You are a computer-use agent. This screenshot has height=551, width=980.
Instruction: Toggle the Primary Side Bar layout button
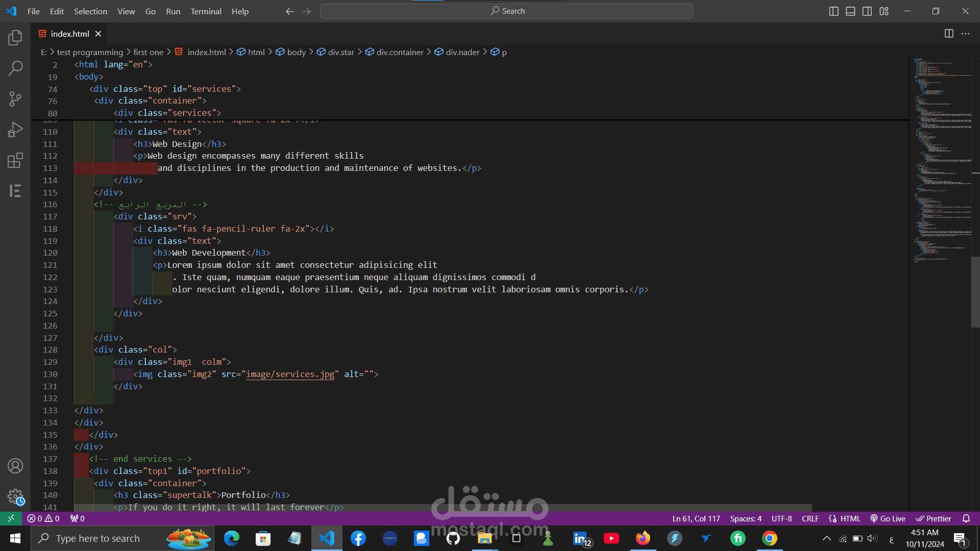[834, 11]
